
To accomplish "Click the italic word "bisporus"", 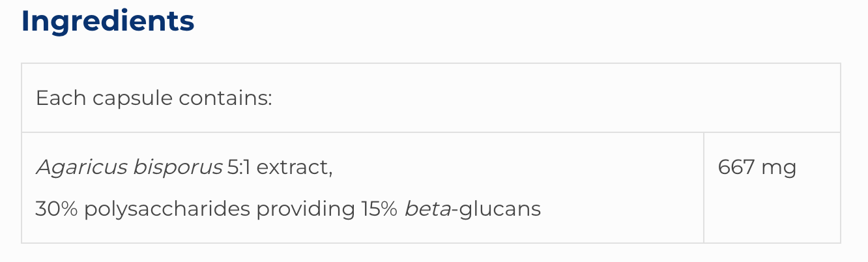I will point(177,168).
